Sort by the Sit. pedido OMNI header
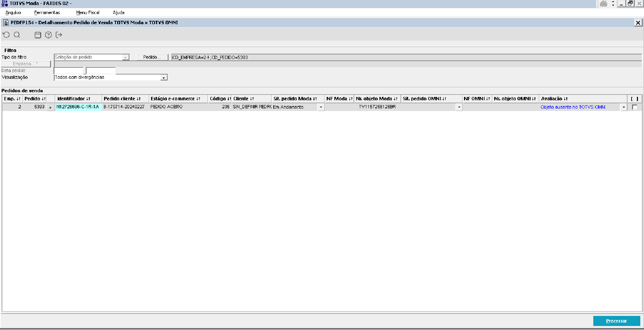The height and width of the screenshot is (330, 644). [431, 99]
